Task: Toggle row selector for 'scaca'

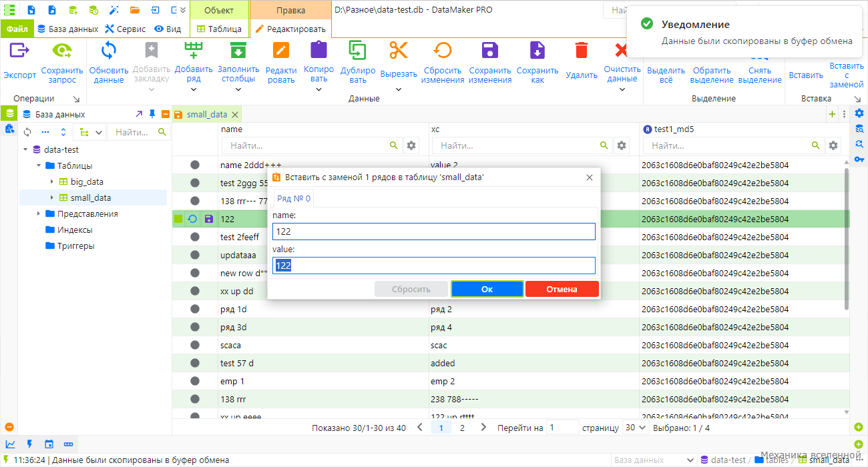Action: pyautogui.click(x=195, y=345)
